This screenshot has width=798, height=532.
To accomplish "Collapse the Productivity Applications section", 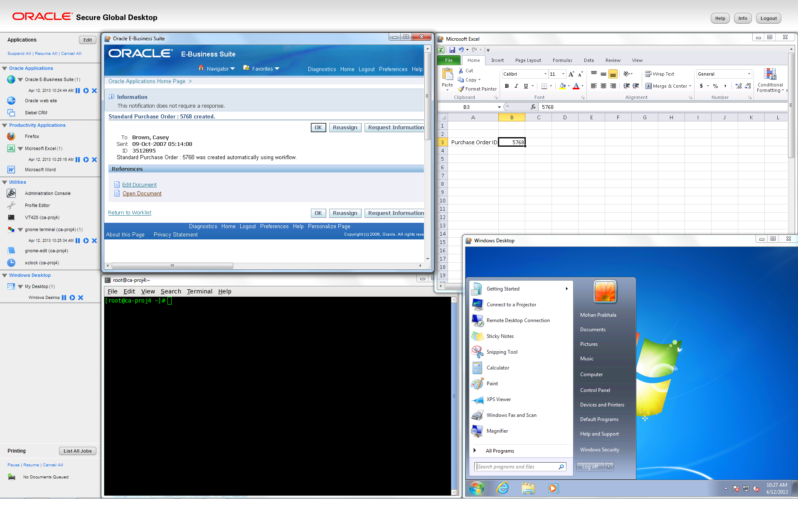I will pyautogui.click(x=5, y=125).
